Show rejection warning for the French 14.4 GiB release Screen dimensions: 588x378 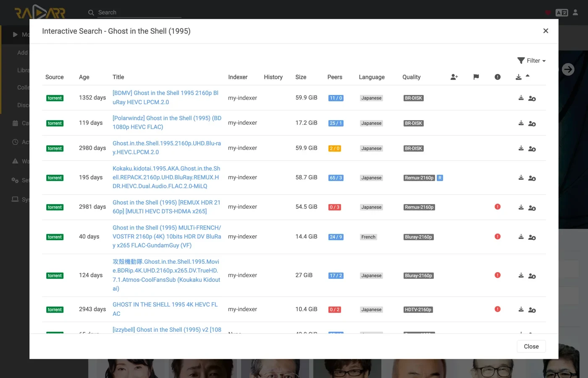[497, 236]
